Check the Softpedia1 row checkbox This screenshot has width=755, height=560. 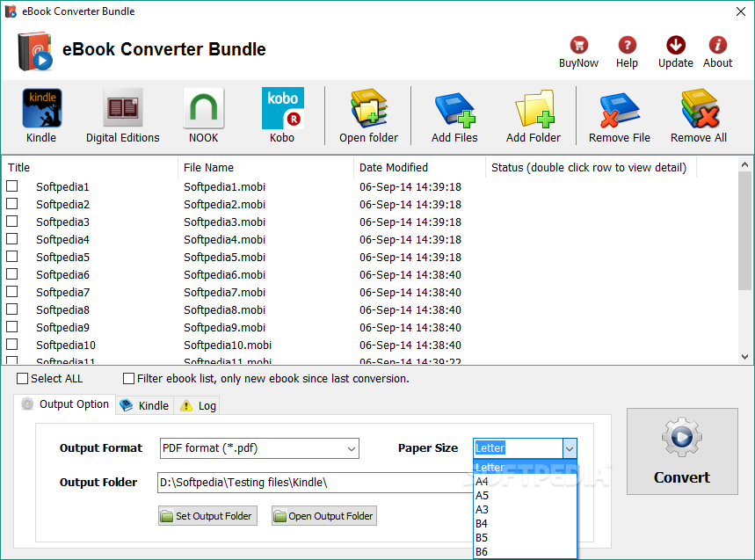[x=12, y=185]
